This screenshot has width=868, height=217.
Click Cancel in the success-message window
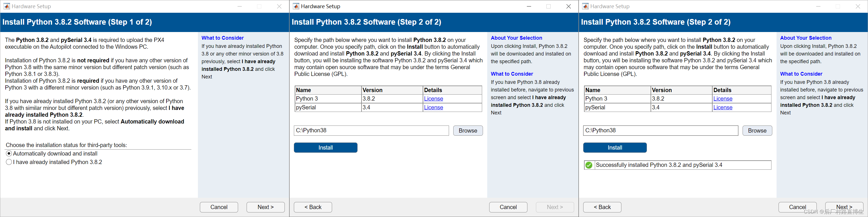point(798,207)
